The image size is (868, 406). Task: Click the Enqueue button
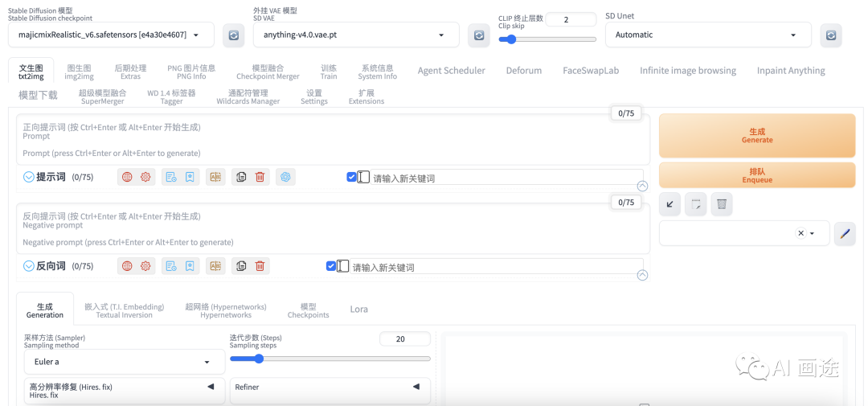click(x=757, y=175)
